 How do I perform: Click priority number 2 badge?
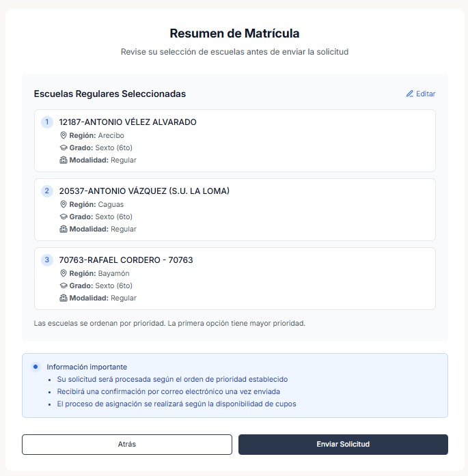[x=46, y=191]
